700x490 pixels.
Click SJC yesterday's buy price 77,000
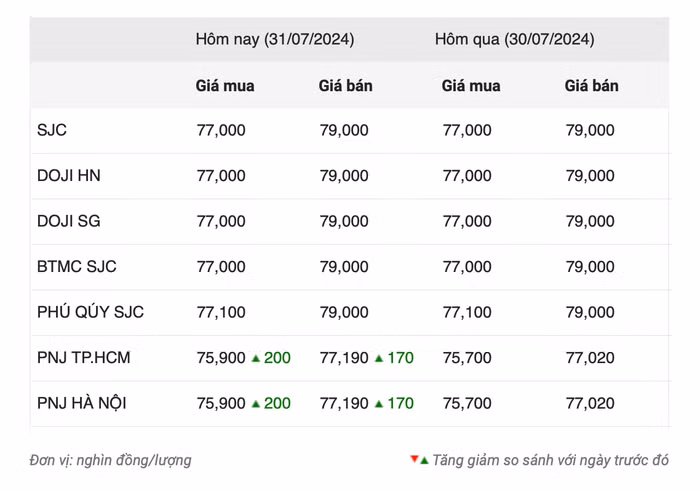tap(467, 130)
